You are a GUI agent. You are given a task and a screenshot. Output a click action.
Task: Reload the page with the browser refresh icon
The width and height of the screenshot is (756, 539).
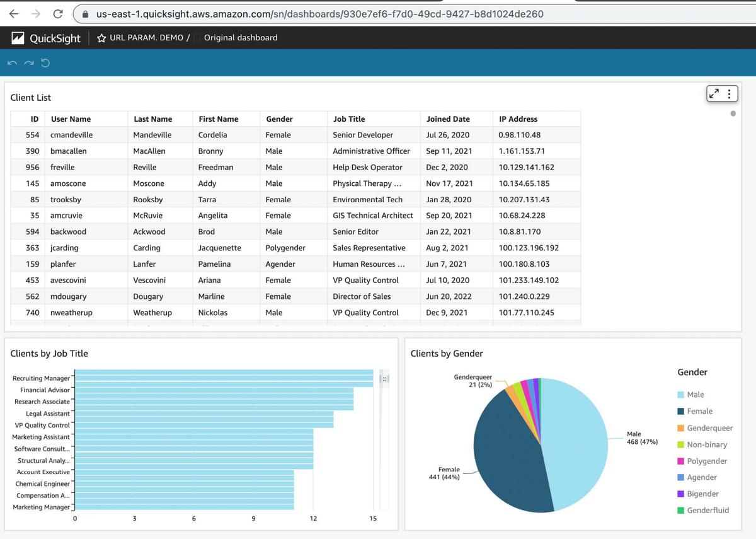coord(57,13)
